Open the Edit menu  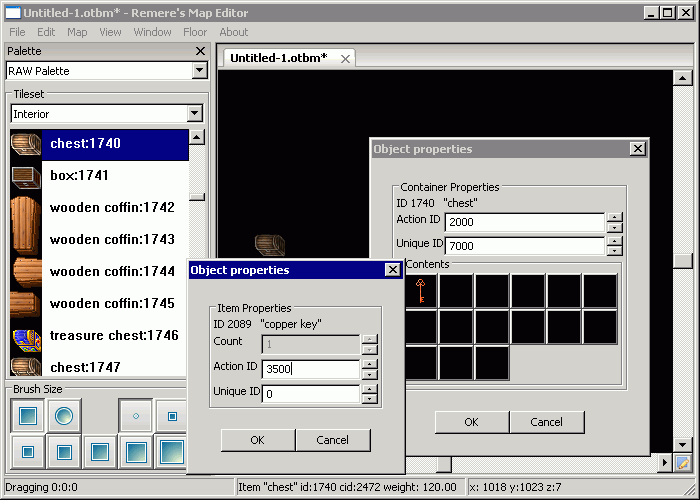point(46,32)
